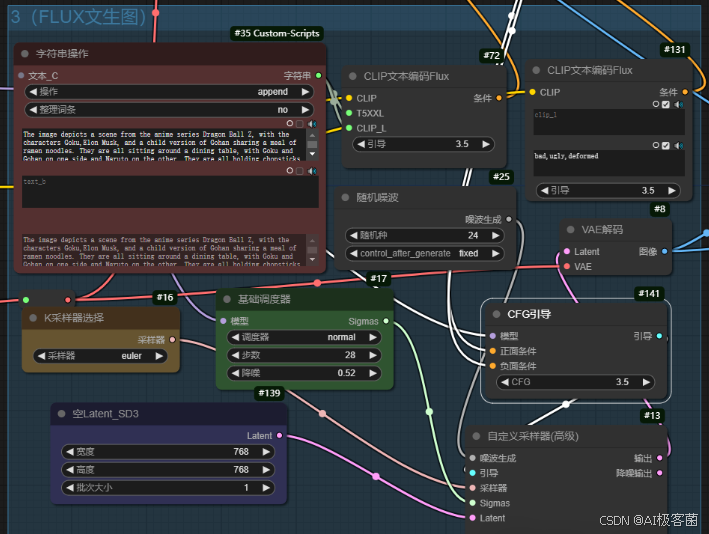Click speaker icon above text_b box
The width and height of the screenshot is (709, 534).
pos(312,170)
